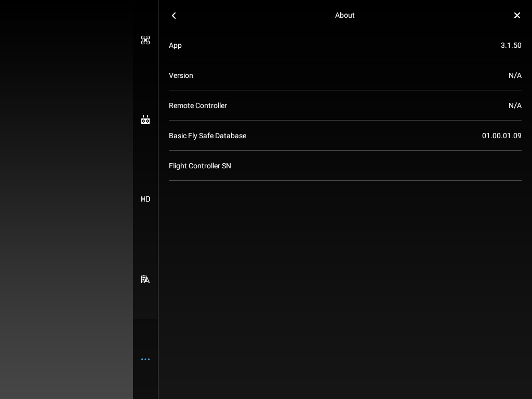Select the Flight Controller SN row
The width and height of the screenshot is (532, 399).
coord(345,166)
